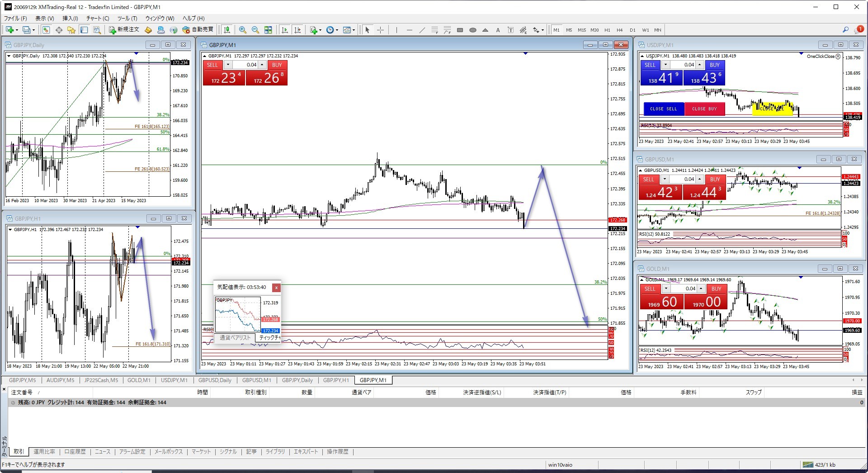The image size is (868, 473).
Task: Switch to the GOLD,M1 chart tab
Action: tap(139, 380)
